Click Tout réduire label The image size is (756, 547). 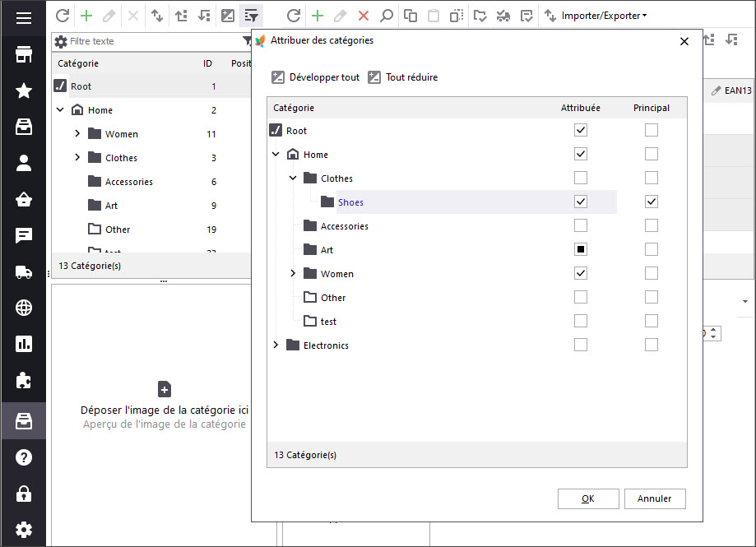pos(412,77)
